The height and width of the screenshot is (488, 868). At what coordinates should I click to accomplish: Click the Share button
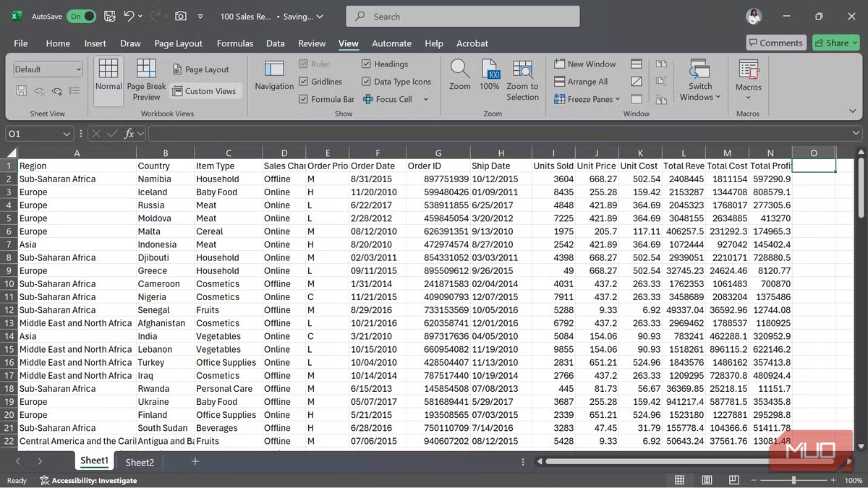(836, 43)
